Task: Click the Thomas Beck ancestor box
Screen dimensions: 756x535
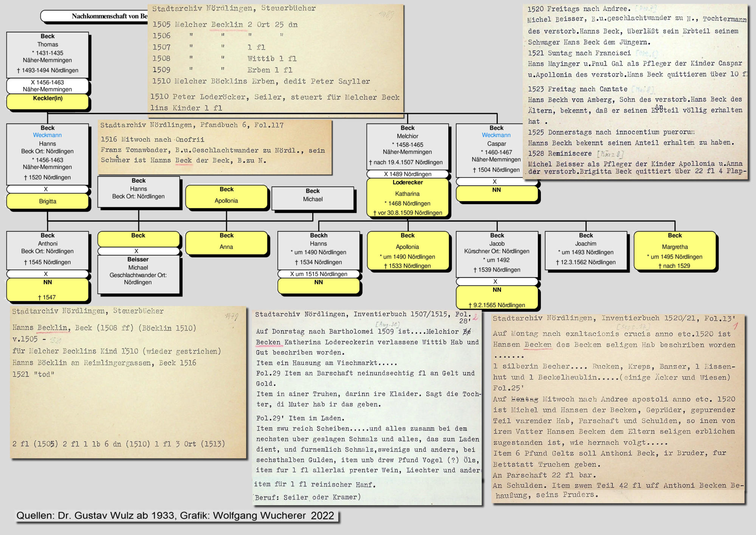Action: click(48, 55)
